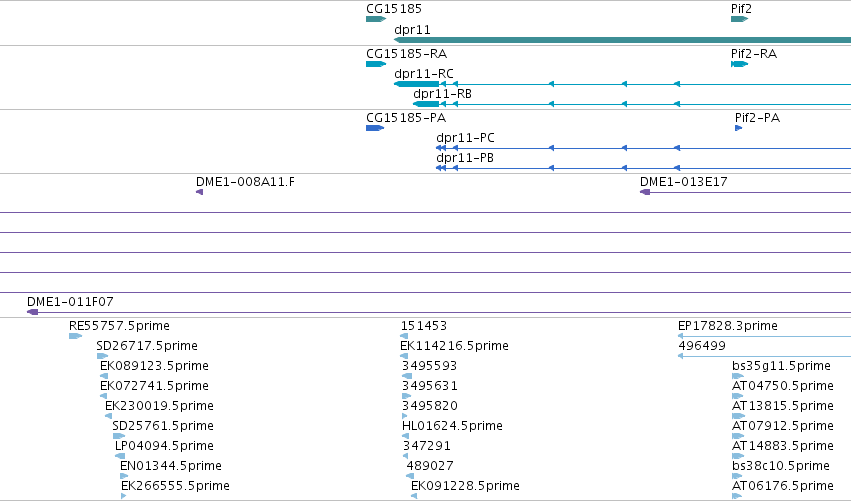The image size is (851, 501).
Task: Select the AT13815.5prime EST glyph
Action: click(x=738, y=416)
